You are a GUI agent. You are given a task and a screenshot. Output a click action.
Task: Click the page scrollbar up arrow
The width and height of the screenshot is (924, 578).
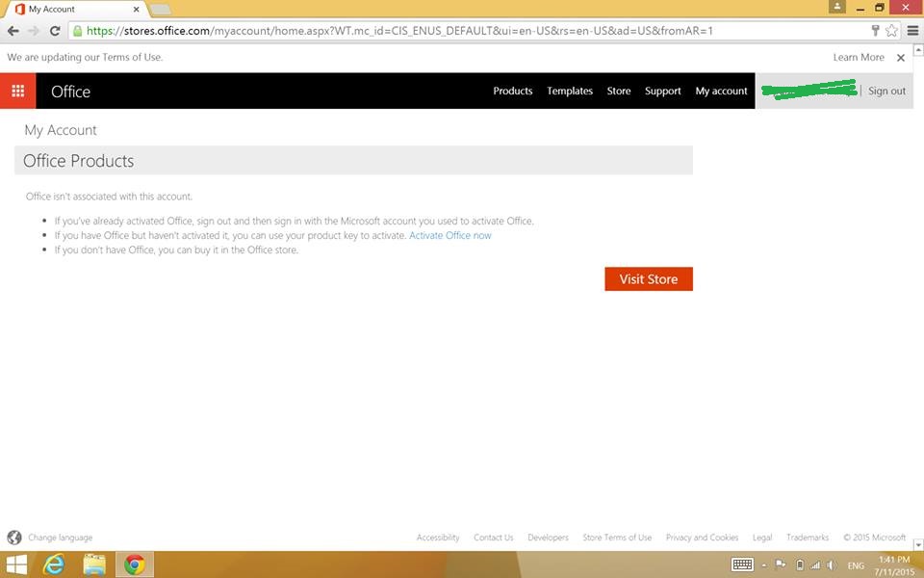click(x=918, y=50)
